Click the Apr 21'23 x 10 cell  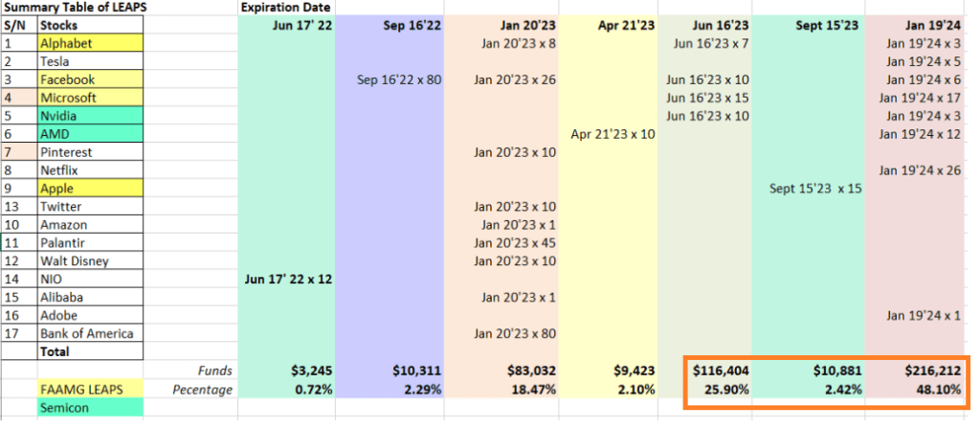click(x=612, y=134)
